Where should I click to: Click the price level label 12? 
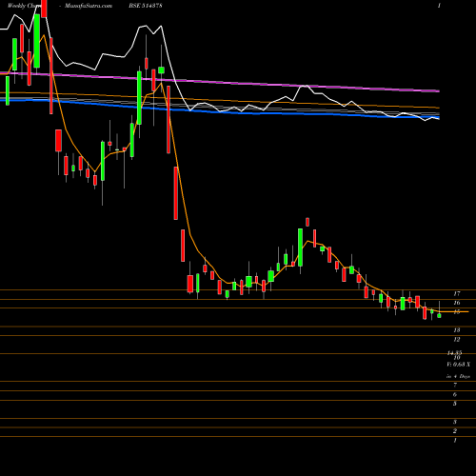click(x=457, y=340)
